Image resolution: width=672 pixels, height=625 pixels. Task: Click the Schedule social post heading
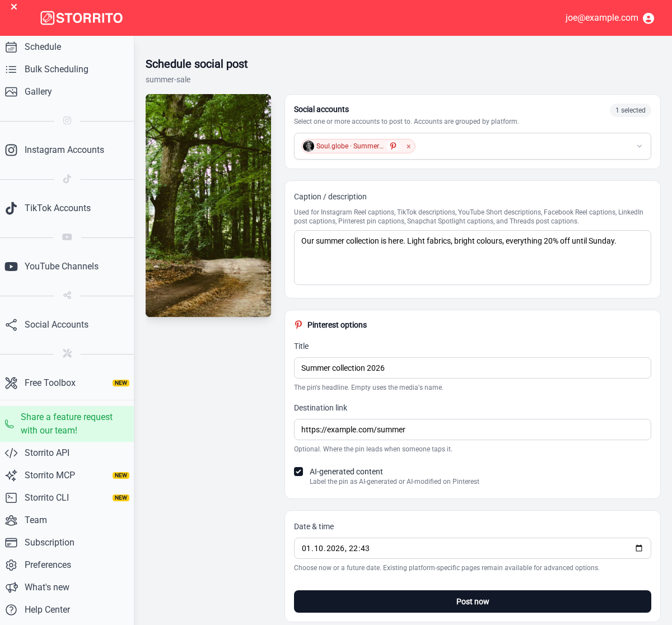[x=197, y=64]
